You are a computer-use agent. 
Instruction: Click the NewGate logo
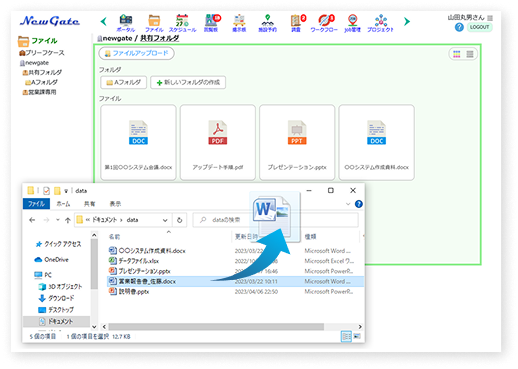[x=50, y=21]
